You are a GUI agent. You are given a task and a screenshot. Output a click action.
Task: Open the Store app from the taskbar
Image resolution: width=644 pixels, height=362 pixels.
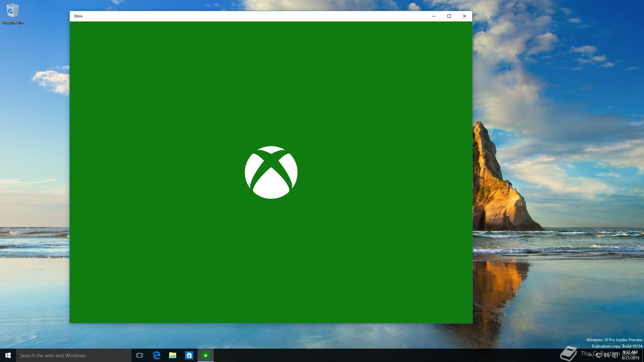pos(189,355)
